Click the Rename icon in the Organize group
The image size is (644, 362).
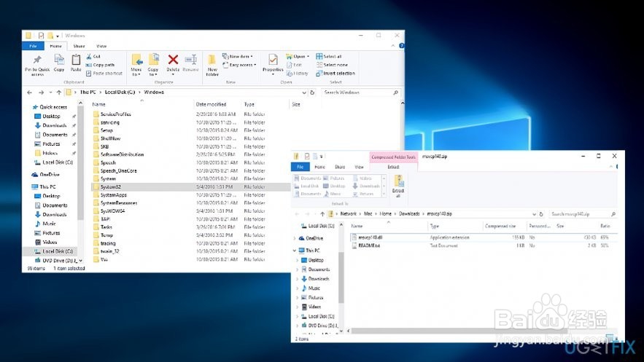point(190,63)
